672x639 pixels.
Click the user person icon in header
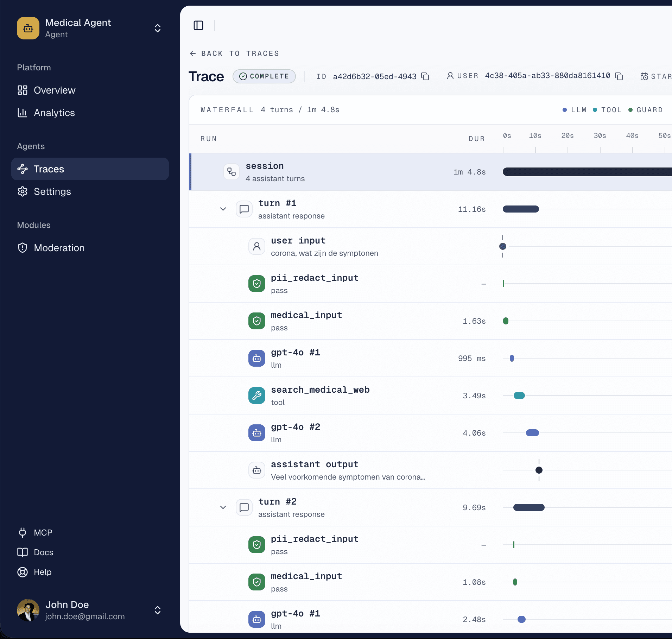click(450, 76)
